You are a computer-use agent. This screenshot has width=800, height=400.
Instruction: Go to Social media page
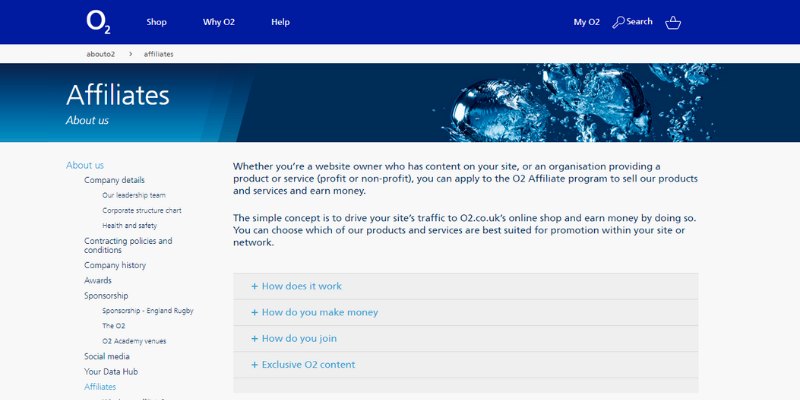pyautogui.click(x=107, y=357)
